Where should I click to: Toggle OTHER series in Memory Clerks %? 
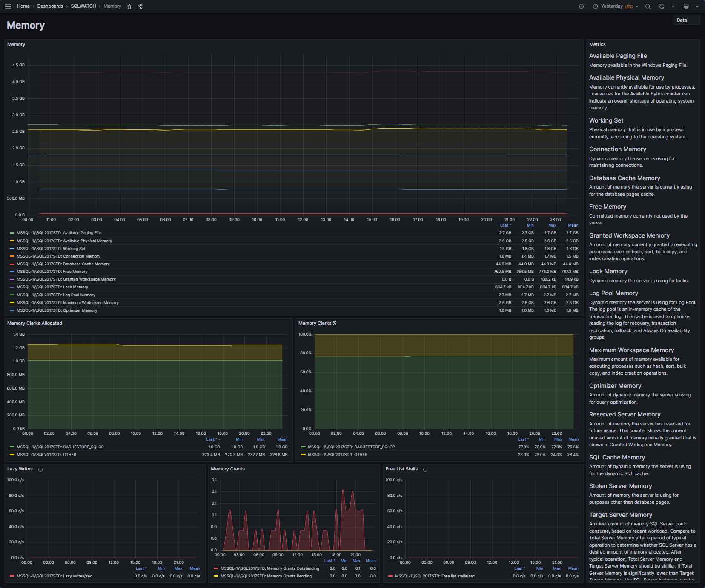338,455
